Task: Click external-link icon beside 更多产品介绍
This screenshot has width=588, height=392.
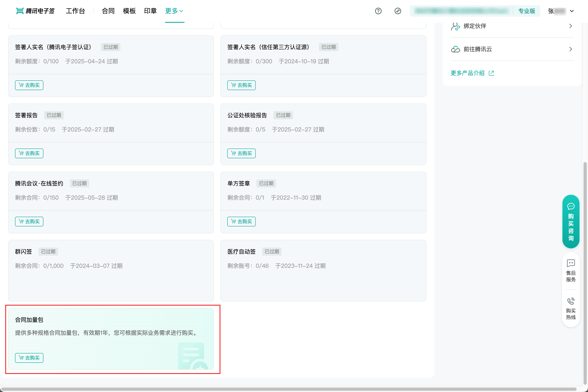Action: [x=491, y=73]
